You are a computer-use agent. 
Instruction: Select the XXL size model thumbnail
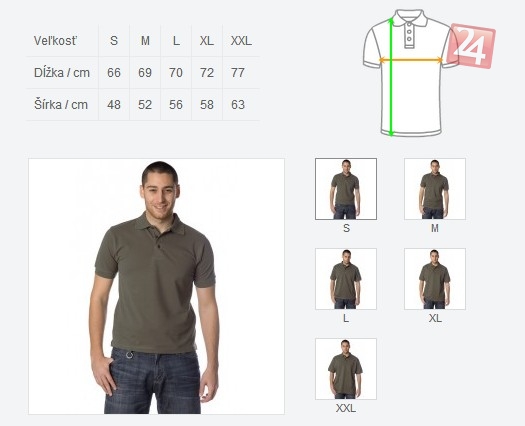coord(346,369)
